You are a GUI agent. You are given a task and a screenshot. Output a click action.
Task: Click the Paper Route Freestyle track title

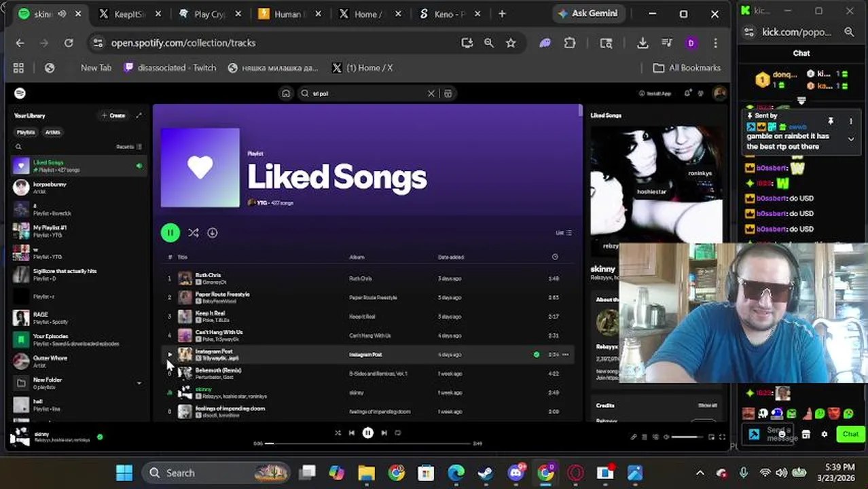tap(222, 294)
